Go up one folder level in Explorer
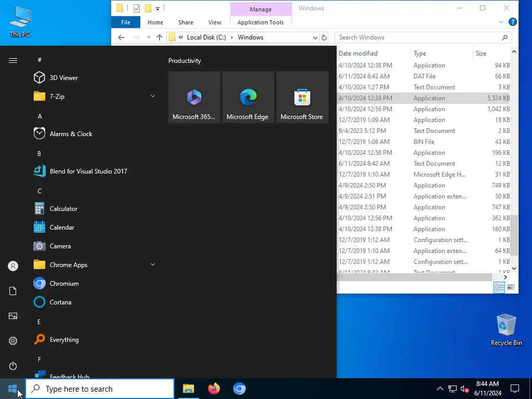This screenshot has width=532, height=399. pyautogui.click(x=159, y=37)
